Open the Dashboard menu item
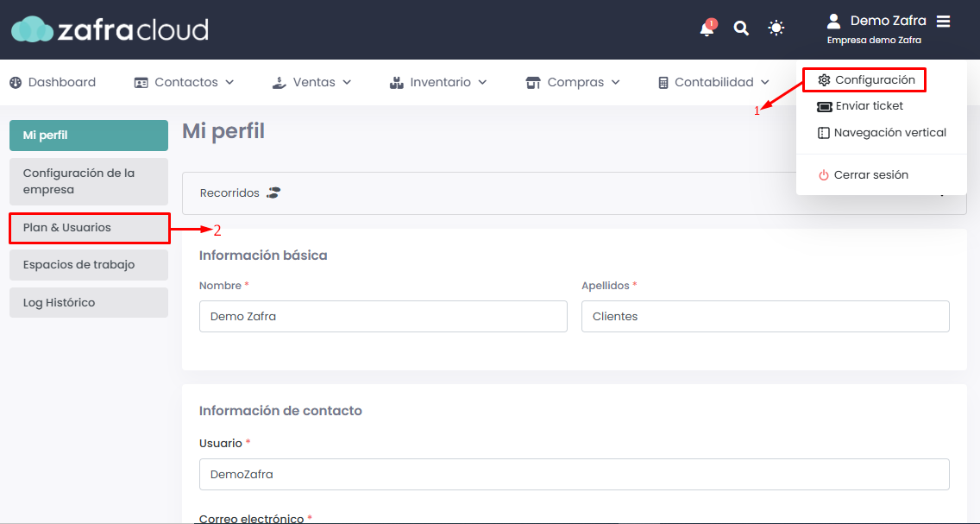Viewport: 980px width, 524px height. (53, 83)
